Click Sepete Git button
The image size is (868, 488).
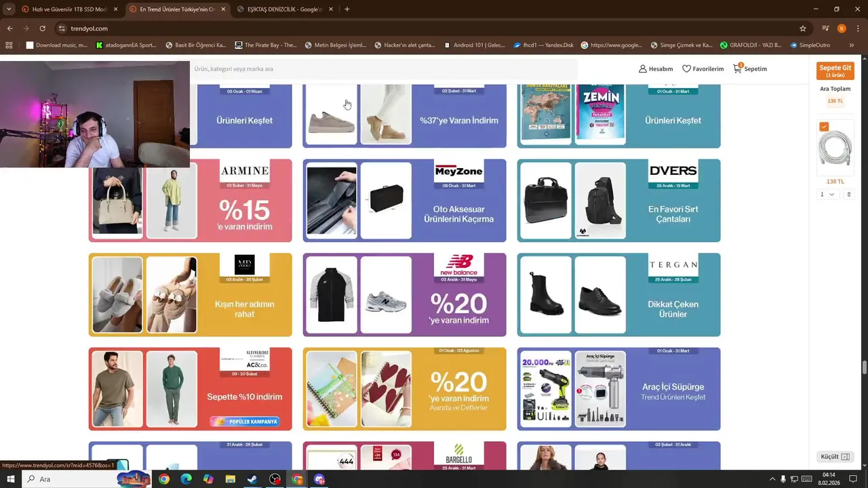pos(835,70)
